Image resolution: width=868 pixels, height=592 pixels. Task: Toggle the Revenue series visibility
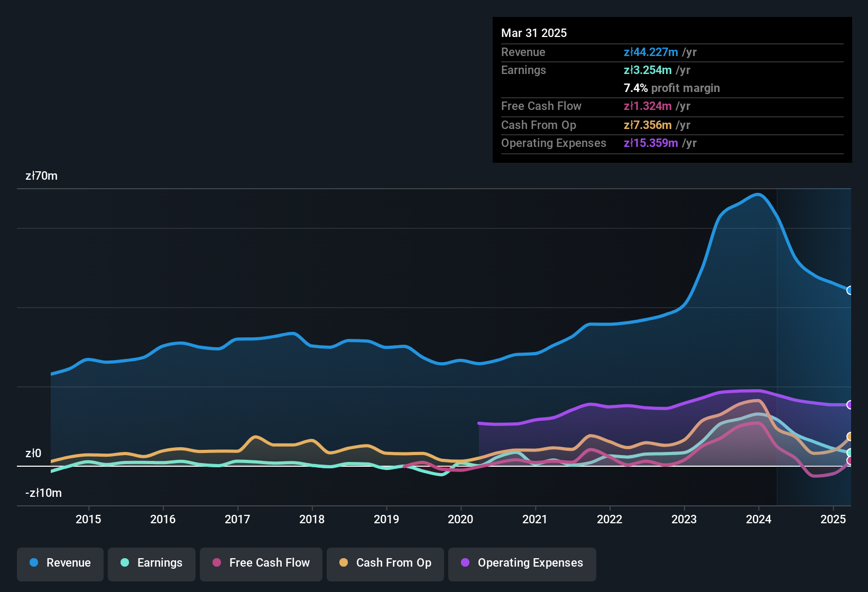60,563
